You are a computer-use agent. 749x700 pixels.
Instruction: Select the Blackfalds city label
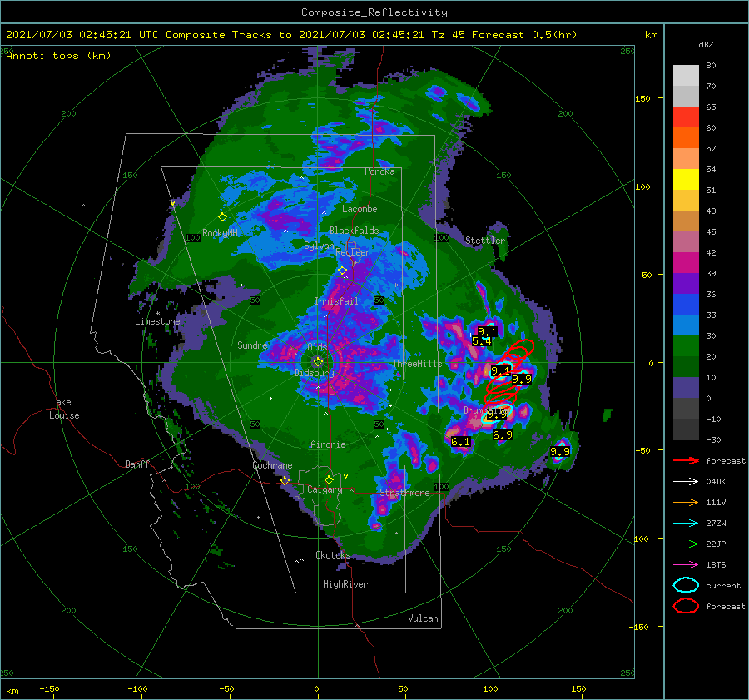354,231
